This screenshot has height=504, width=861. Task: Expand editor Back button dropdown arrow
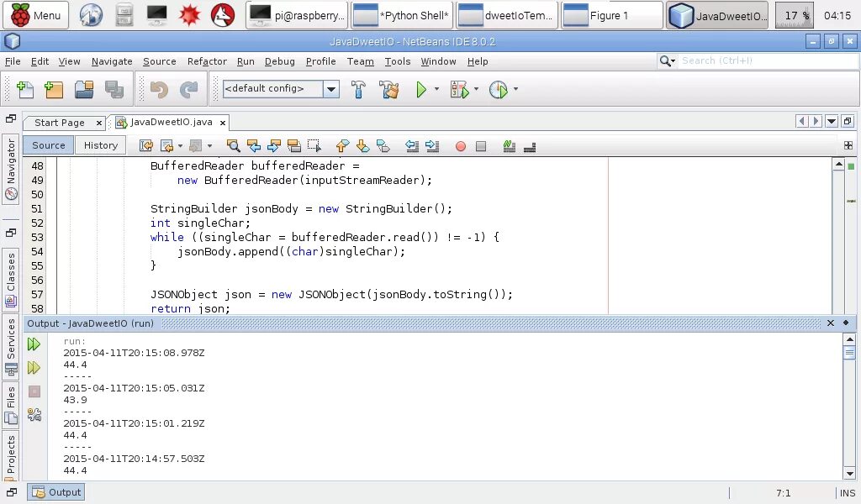point(180,146)
